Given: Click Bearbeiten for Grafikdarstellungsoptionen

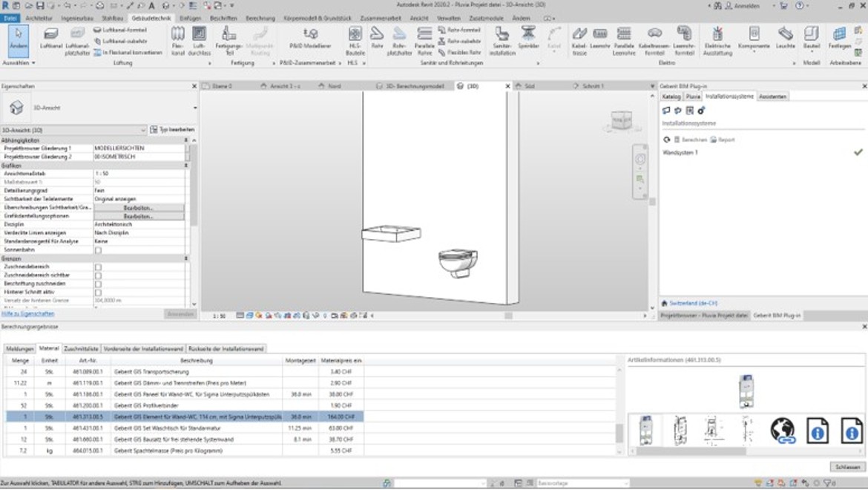Looking at the screenshot, I should (139, 216).
